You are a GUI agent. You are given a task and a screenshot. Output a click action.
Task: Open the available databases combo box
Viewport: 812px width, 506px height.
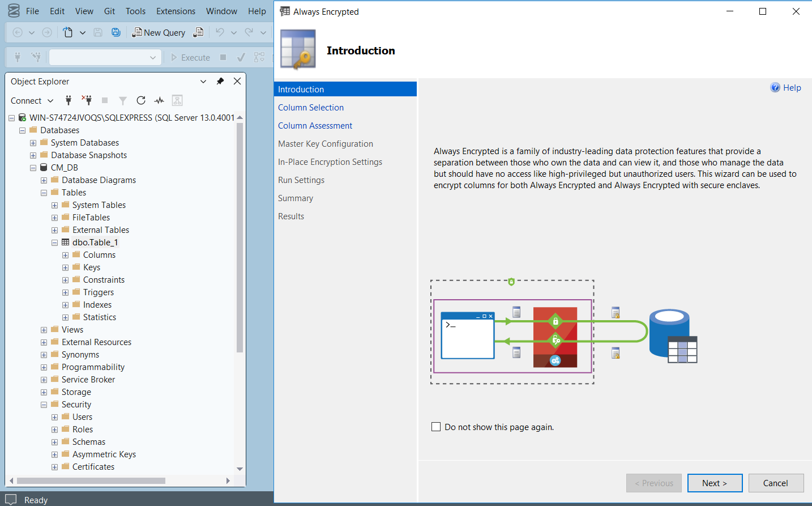pyautogui.click(x=105, y=57)
